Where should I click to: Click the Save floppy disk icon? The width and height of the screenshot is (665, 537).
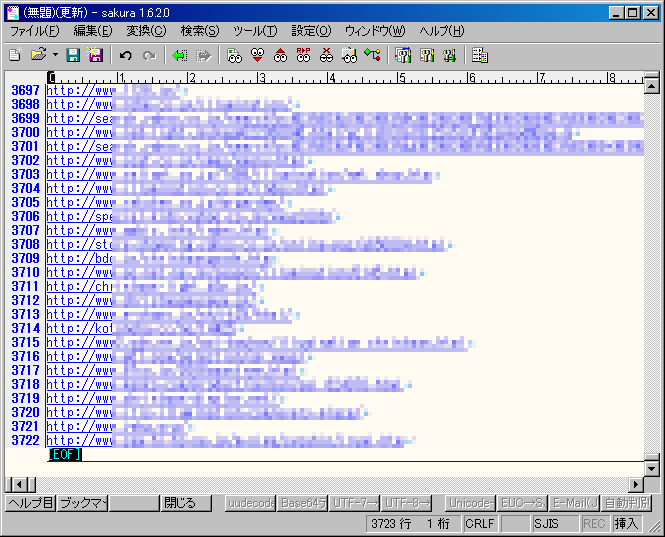tap(73, 55)
